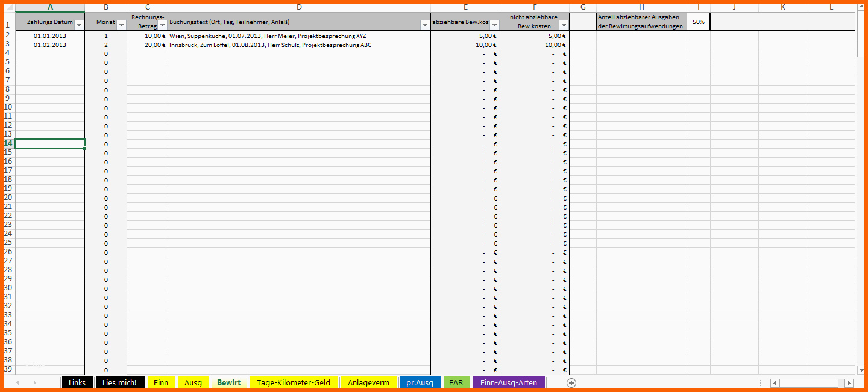Click the vertical scrollbar thumb
Screen dimensions: 868x392
860,34
